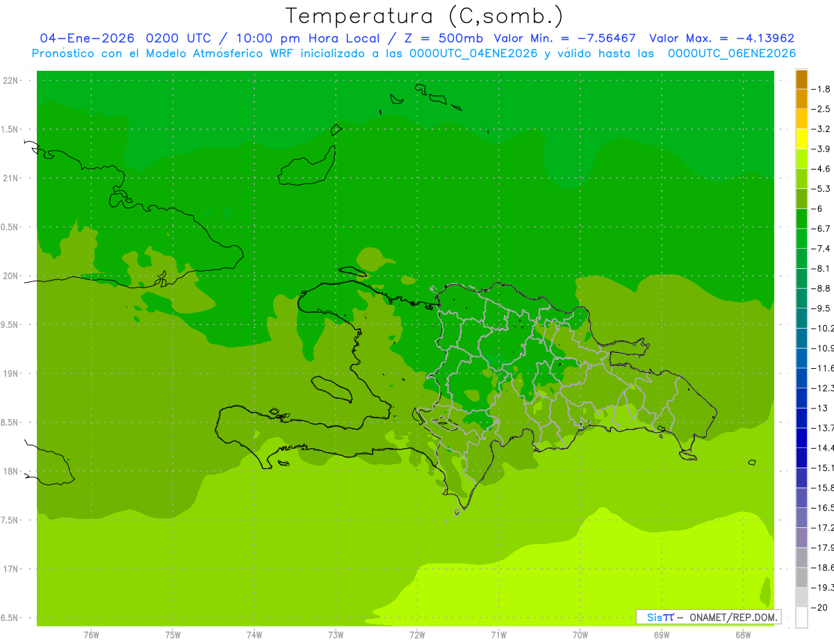The width and height of the screenshot is (834, 644).
Task: Select valid-until stamp '0000UTC_06ENE2026'
Action: pyautogui.click(x=732, y=53)
